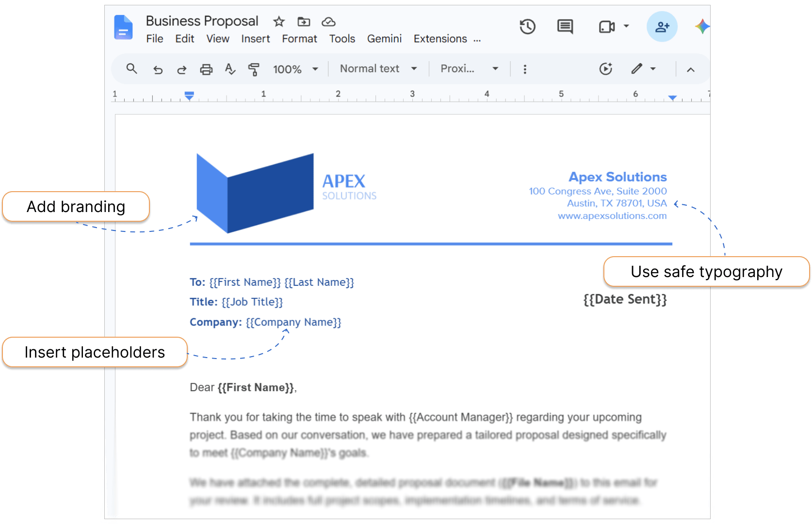
Task: Click the Share people button
Action: [662, 27]
